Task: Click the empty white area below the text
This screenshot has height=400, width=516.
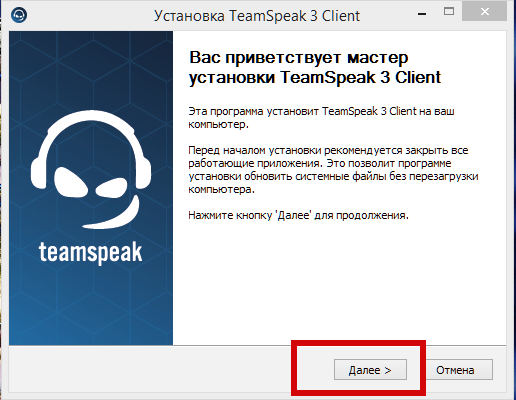Action: click(x=339, y=283)
